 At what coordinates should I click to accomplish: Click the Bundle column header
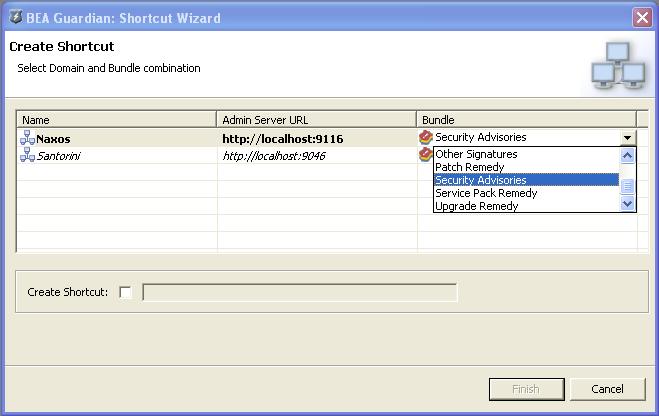click(527, 120)
